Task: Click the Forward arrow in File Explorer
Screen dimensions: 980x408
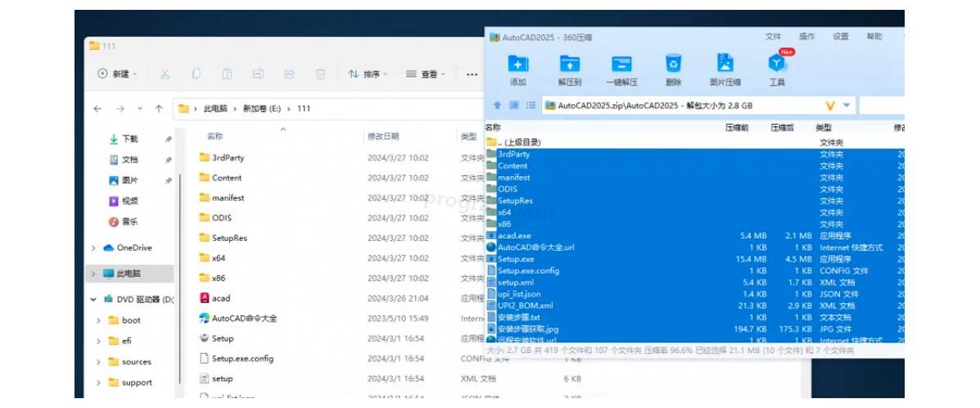Action: tap(120, 108)
